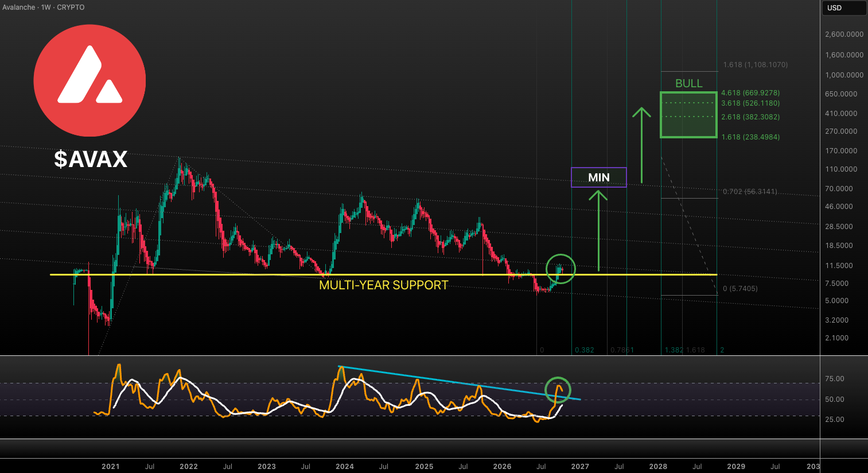Click the 25.00 oscillator axis label

click(835, 420)
